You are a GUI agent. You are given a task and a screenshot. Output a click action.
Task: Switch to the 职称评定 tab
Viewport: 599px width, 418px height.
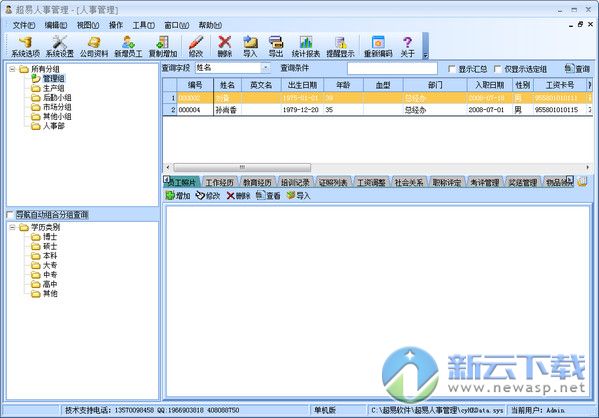[447, 183]
